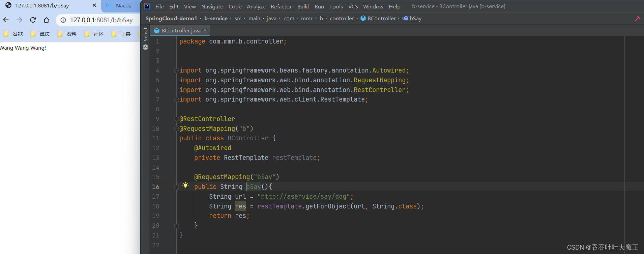Open the http://aservice/say/dog URL link
The image size is (644, 254).
coord(303,197)
